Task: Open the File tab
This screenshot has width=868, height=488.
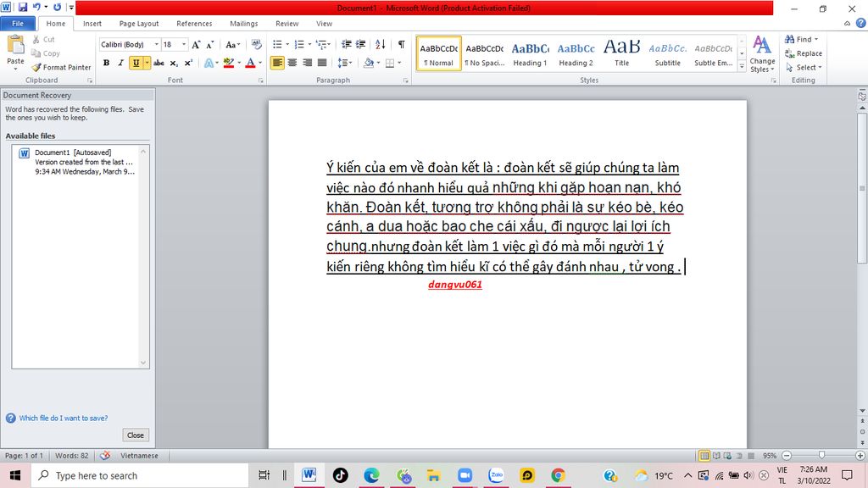Action: (x=18, y=24)
